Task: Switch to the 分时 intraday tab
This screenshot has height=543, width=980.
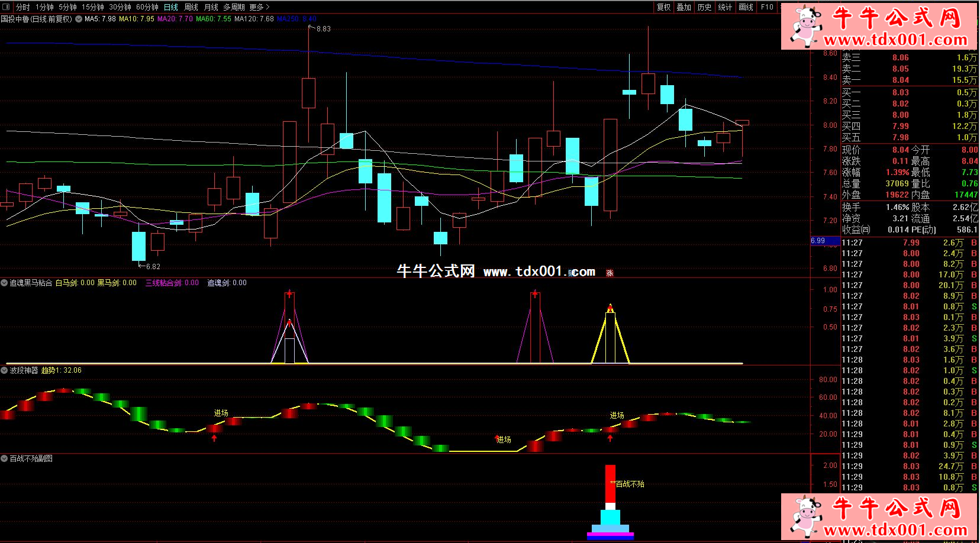Action: coord(23,7)
